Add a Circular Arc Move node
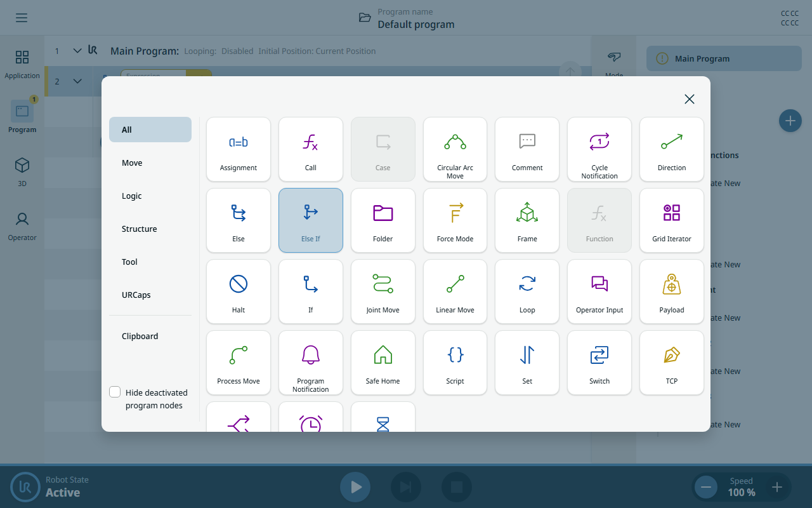This screenshot has height=508, width=812. (x=455, y=149)
